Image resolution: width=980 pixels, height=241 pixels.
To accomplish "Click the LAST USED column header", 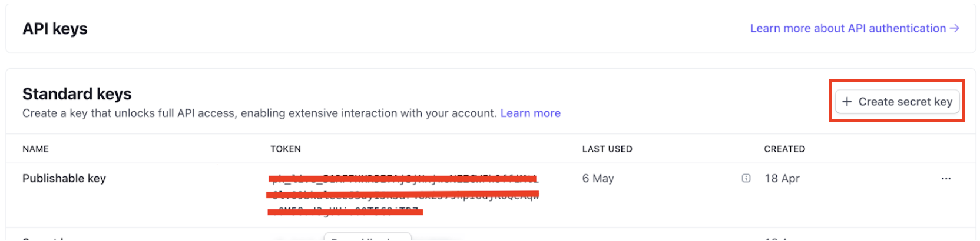I will click(607, 149).
